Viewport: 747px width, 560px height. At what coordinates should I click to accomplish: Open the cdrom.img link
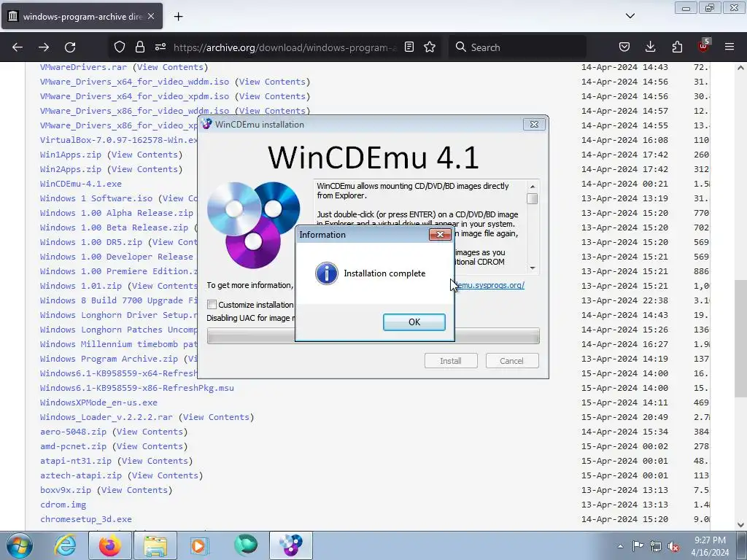pos(63,505)
